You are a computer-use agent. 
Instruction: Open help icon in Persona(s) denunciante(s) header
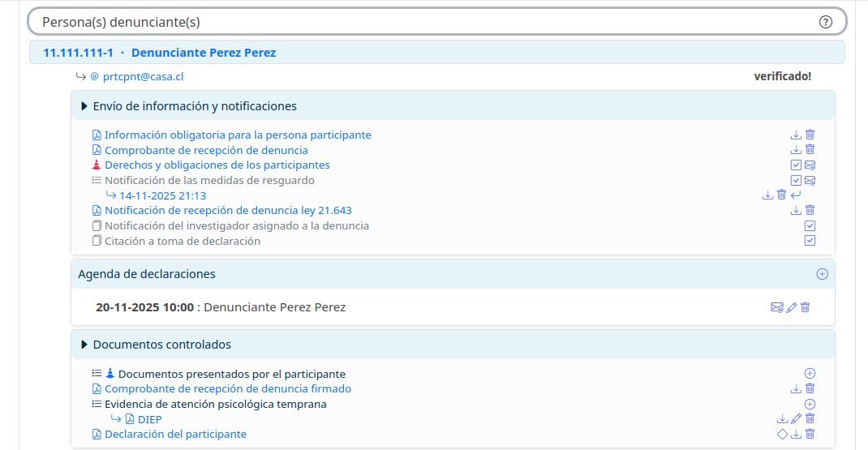[826, 22]
